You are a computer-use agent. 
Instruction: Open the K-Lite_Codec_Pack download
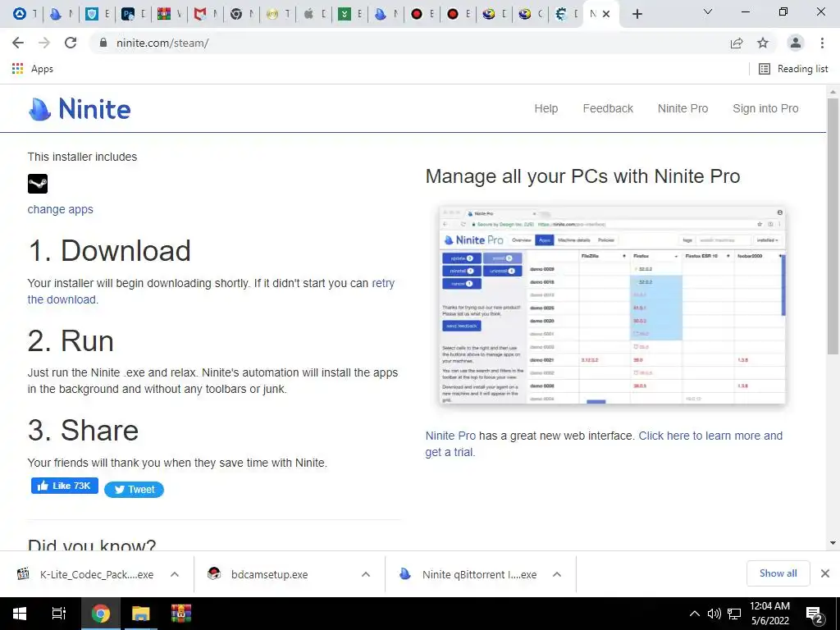pyautogui.click(x=85, y=574)
